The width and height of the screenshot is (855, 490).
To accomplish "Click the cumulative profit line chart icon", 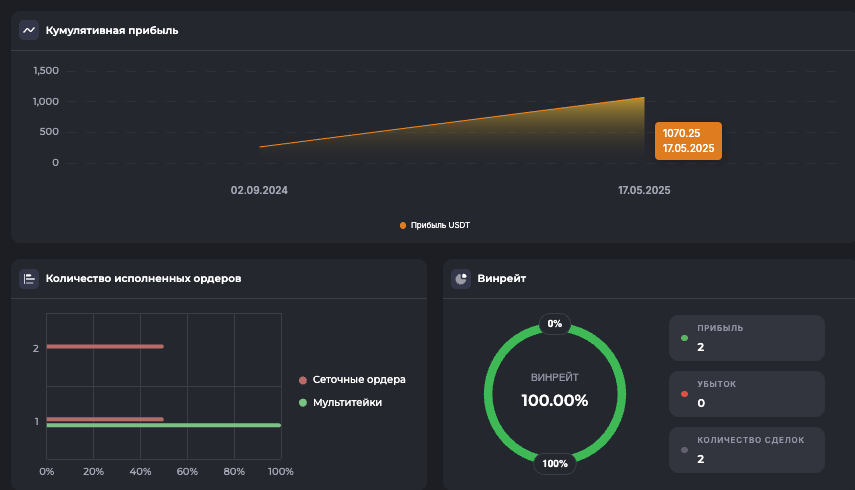I will (29, 30).
